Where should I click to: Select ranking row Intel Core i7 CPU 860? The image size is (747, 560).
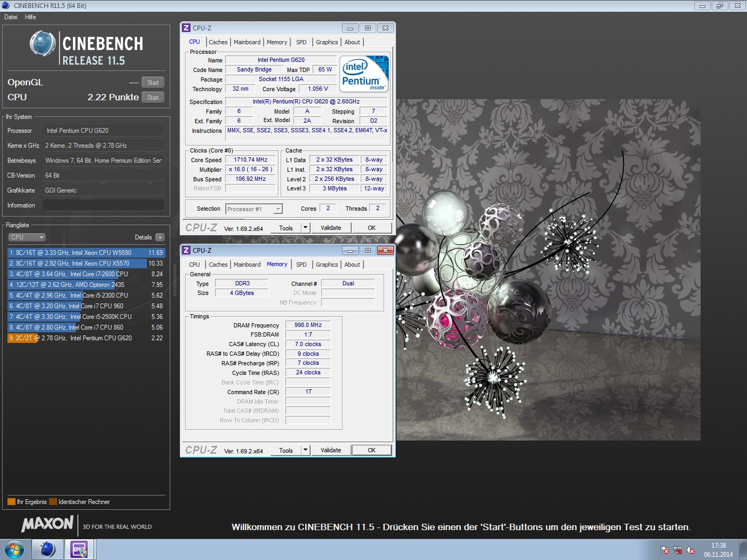86,327
